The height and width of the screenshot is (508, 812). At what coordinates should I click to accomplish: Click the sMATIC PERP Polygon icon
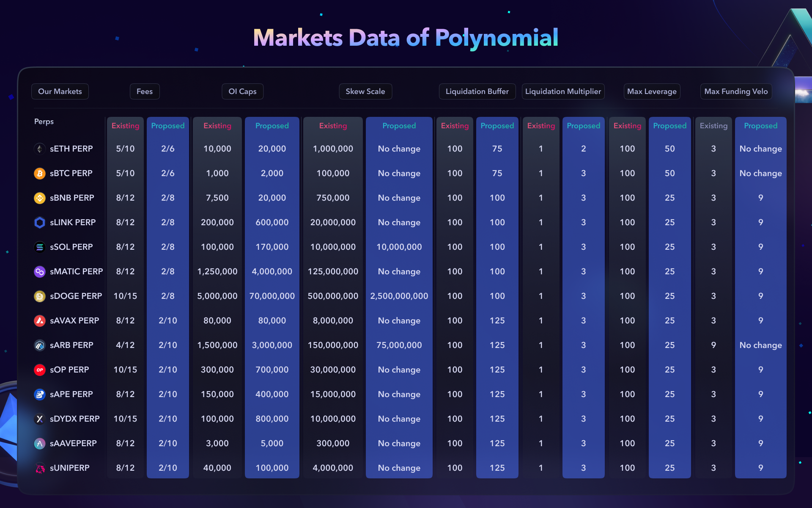coord(40,271)
